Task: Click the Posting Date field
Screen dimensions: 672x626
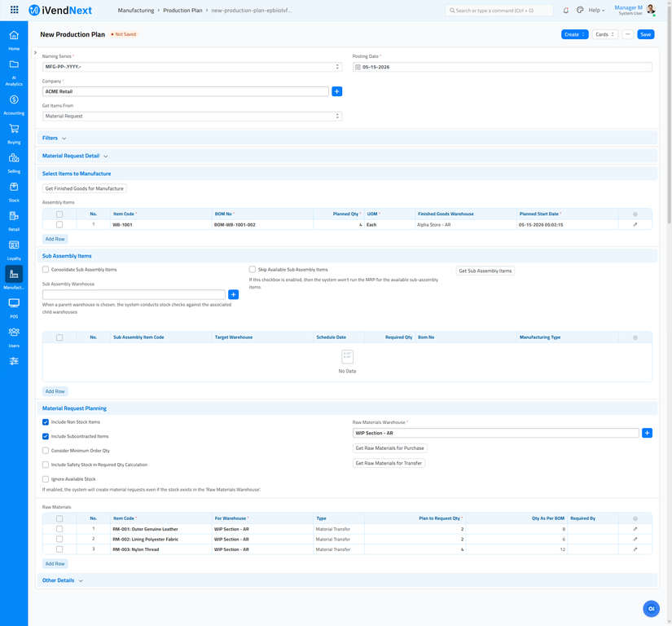Action: coord(503,67)
